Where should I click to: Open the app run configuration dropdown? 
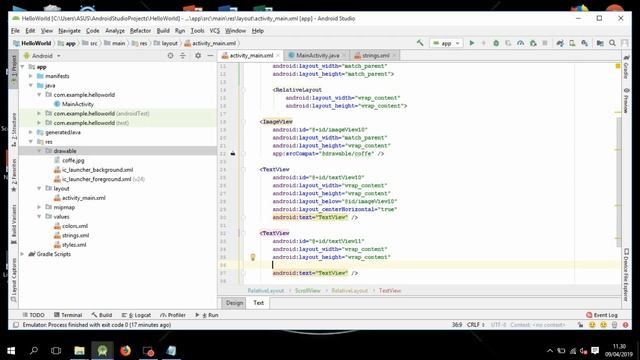click(x=446, y=43)
